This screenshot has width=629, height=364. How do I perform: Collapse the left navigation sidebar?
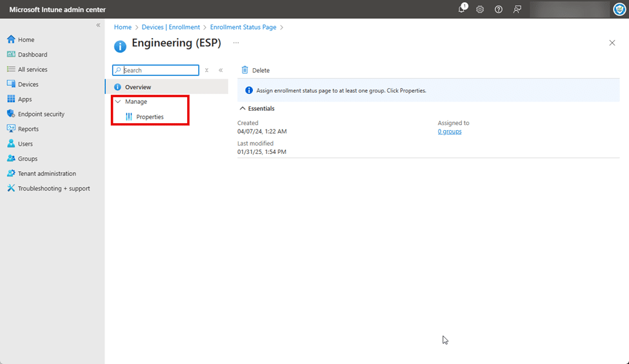[98, 25]
